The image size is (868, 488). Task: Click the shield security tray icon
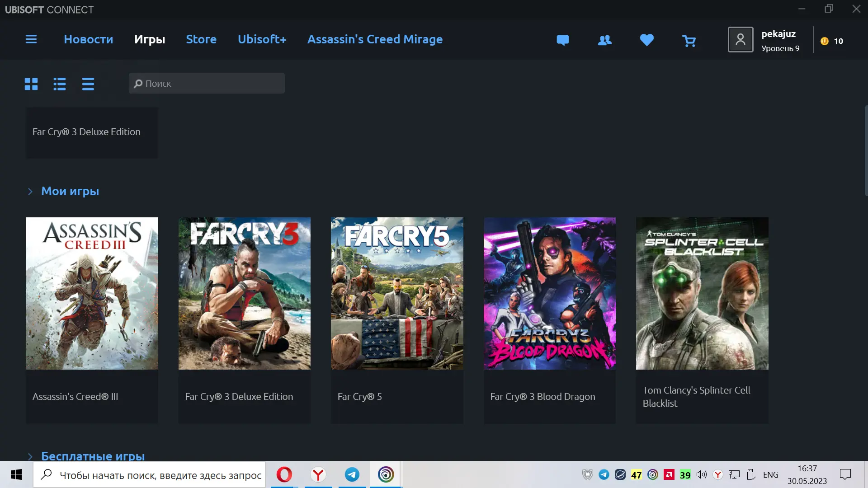tap(588, 474)
